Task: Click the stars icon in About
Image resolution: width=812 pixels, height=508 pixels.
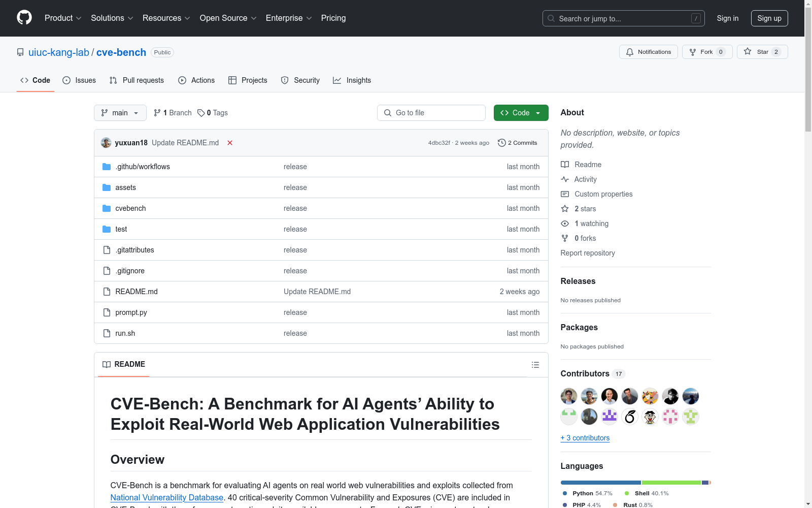Action: coord(565,209)
